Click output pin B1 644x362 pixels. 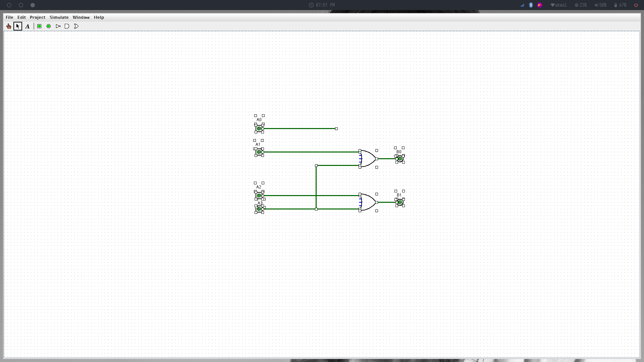[x=400, y=202]
